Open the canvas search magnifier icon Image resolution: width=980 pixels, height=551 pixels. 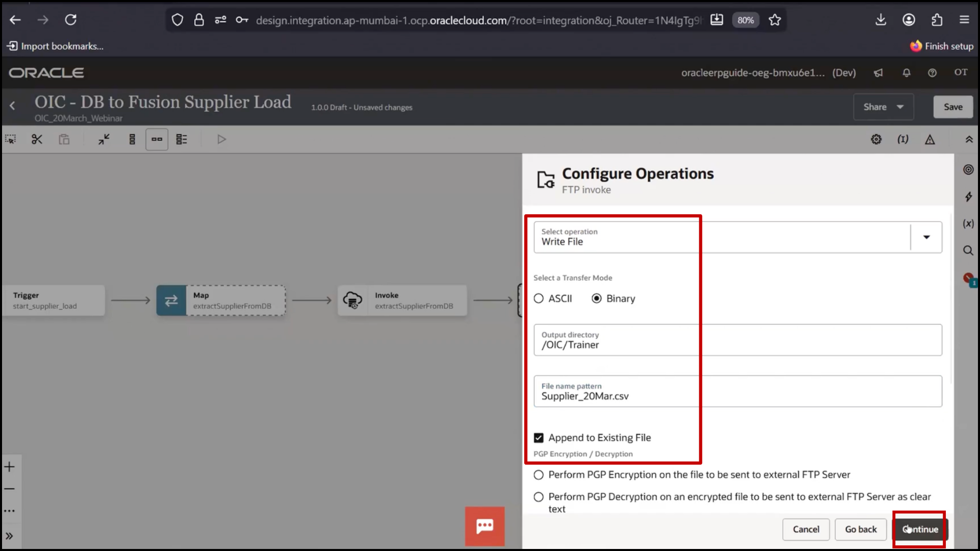(x=968, y=251)
